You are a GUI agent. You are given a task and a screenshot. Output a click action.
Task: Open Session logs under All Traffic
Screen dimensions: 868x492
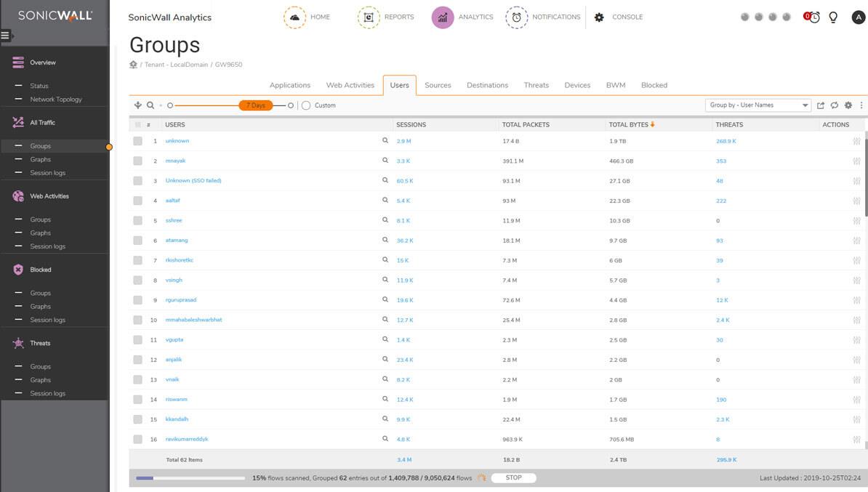pos(47,173)
